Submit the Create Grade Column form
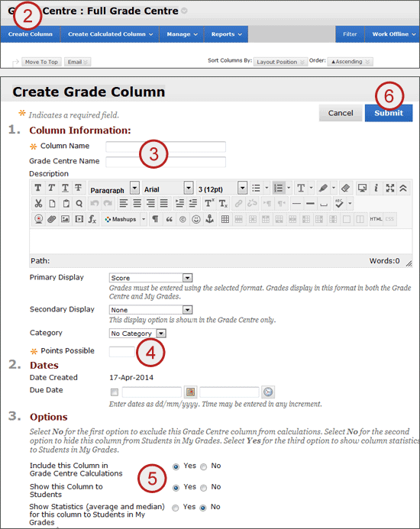Viewport: 420px width, 529px height. pos(389,113)
